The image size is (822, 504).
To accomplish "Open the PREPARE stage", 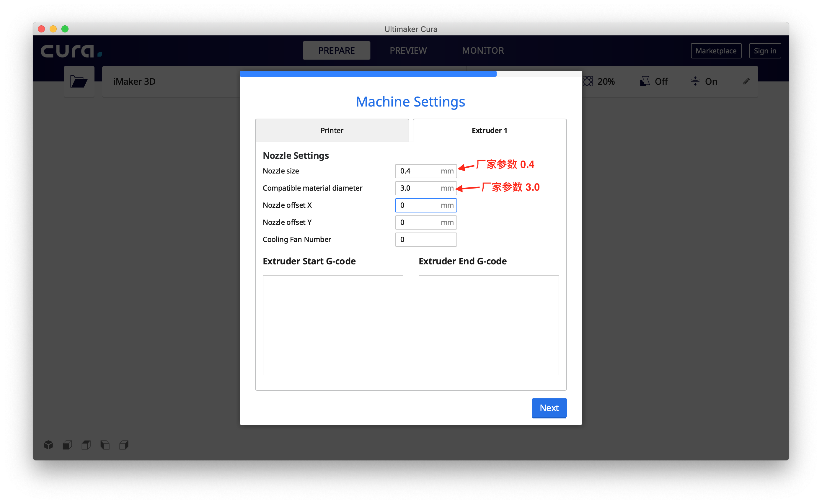I will (x=336, y=51).
